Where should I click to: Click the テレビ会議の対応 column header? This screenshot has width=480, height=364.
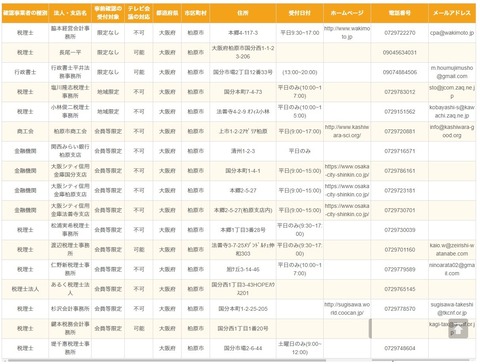[139, 13]
